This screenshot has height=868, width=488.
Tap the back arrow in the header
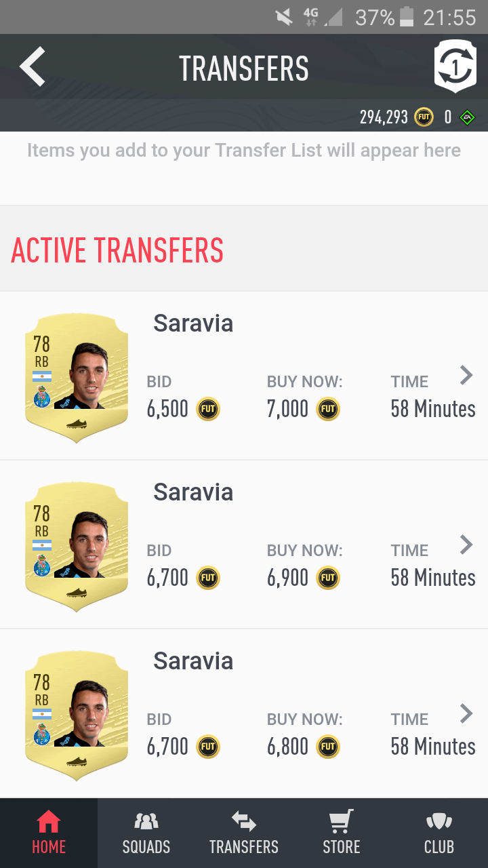point(33,66)
